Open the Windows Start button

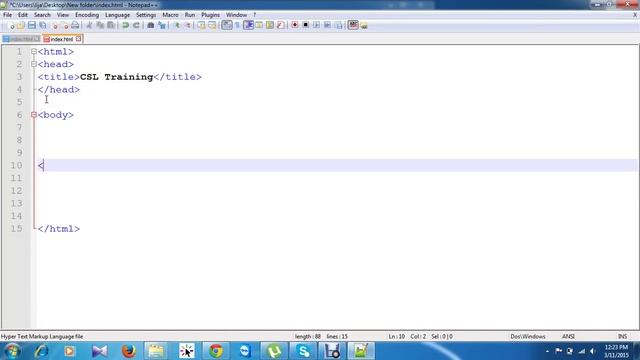click(x=12, y=351)
